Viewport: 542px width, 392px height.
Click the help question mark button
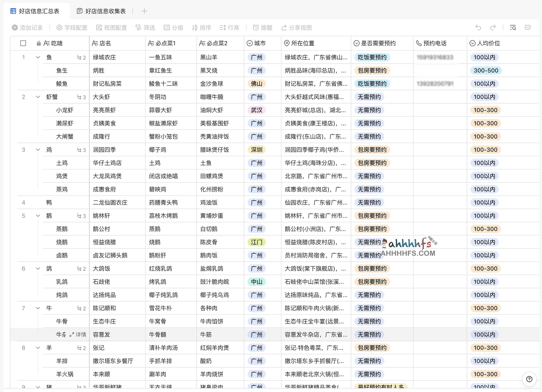pyautogui.click(x=529, y=379)
